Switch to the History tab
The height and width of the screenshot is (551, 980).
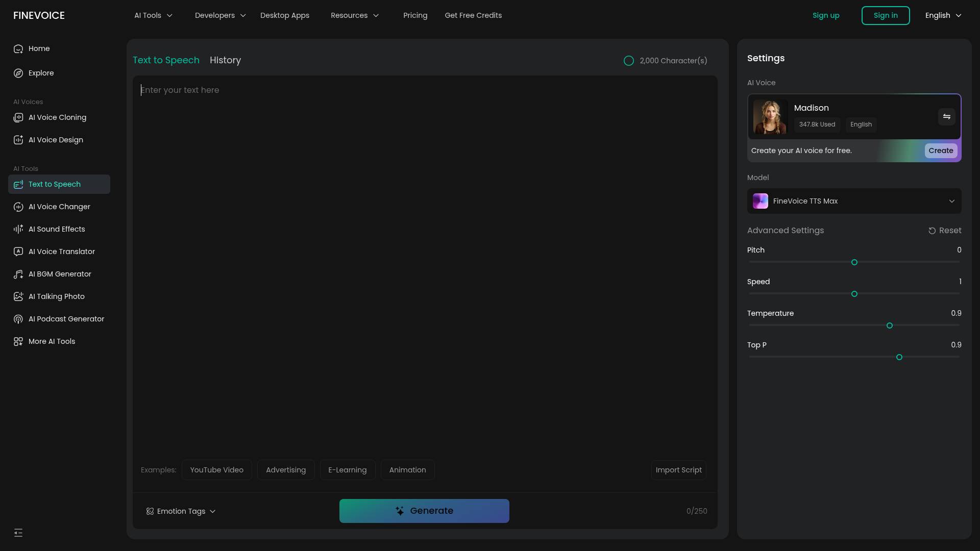pyautogui.click(x=225, y=60)
